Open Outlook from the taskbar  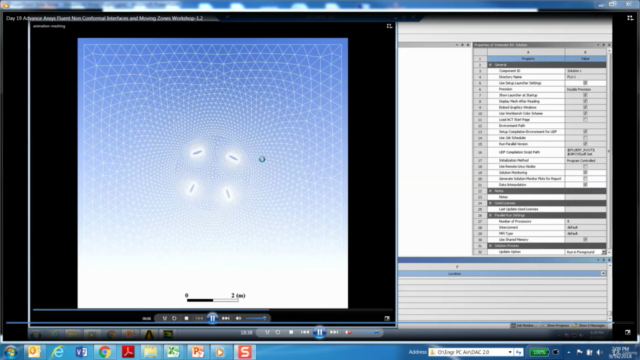click(x=34, y=351)
